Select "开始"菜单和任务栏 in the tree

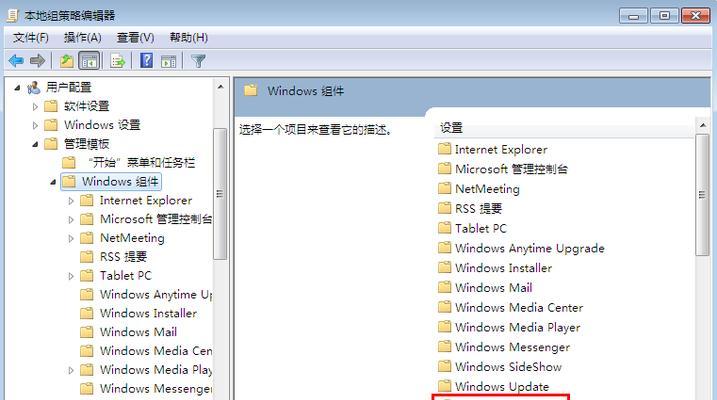coord(141,162)
